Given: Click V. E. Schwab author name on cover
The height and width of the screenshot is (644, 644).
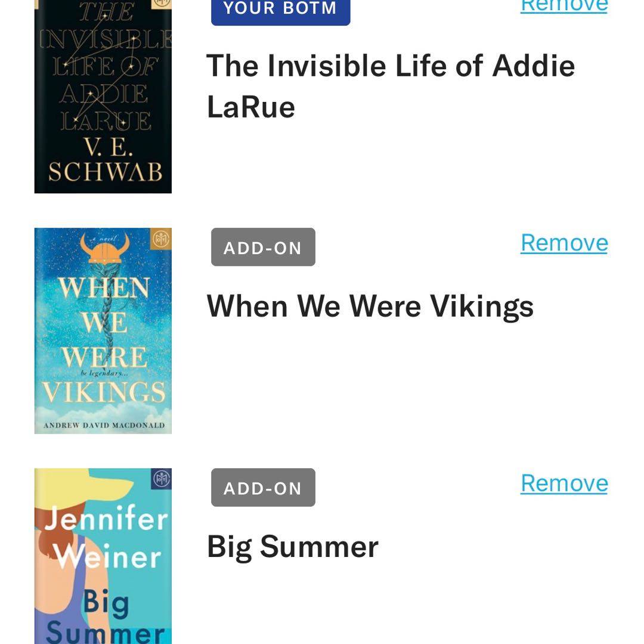Looking at the screenshot, I should pyautogui.click(x=104, y=161).
